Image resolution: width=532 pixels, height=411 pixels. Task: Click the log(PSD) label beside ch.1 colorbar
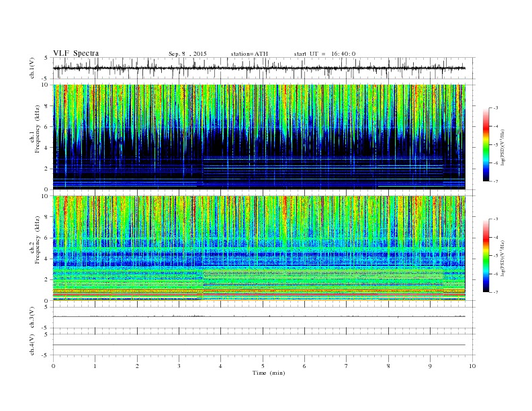point(502,147)
